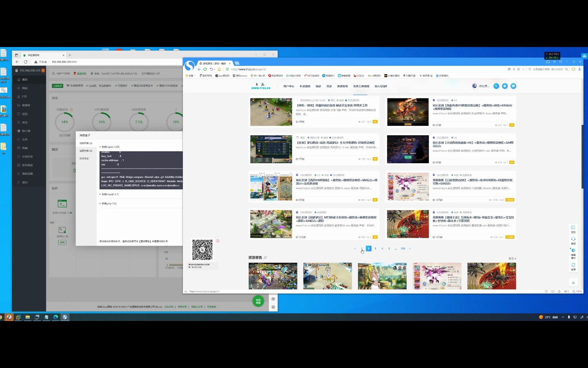Viewport: 588px width, 368px height.
Task: Click the gear icon below 在线客服 panel
Action: pyautogui.click(x=273, y=307)
